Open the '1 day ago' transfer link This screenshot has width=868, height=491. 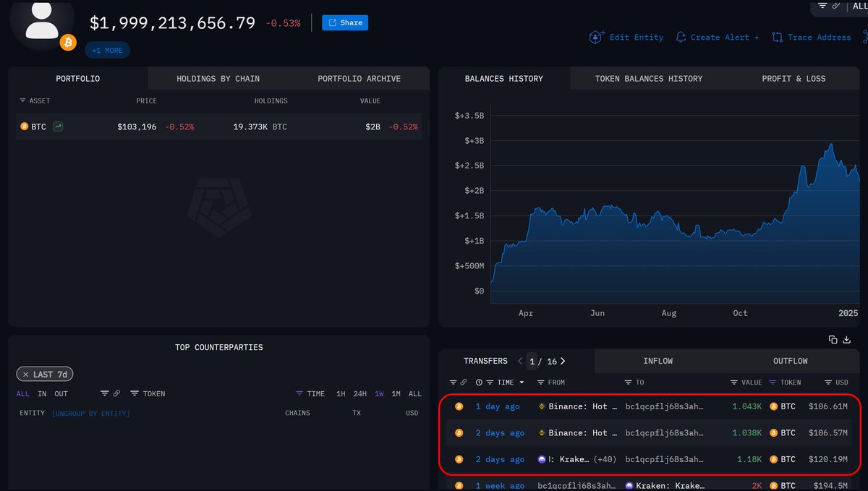point(498,406)
